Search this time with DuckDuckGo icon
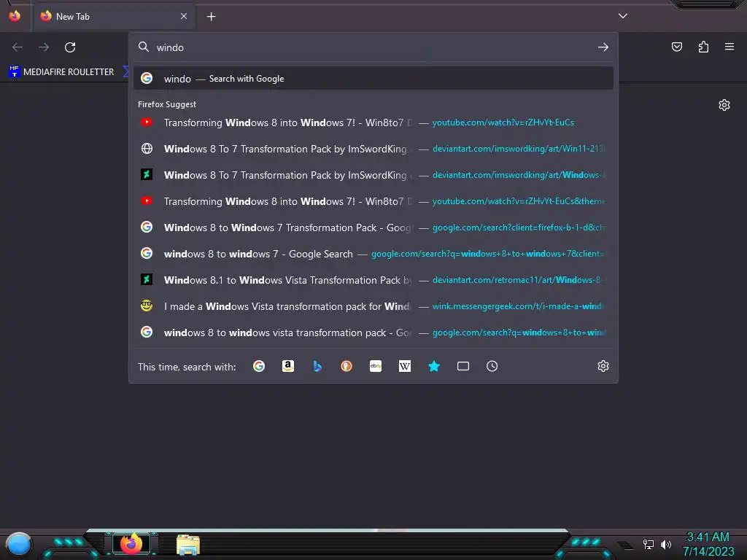This screenshot has width=747, height=560. pyautogui.click(x=347, y=366)
